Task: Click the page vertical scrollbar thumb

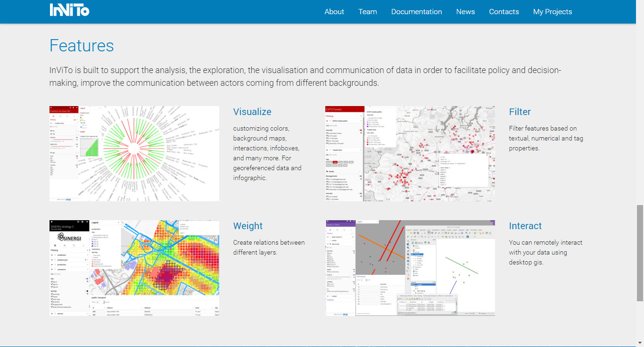Action: [640, 253]
